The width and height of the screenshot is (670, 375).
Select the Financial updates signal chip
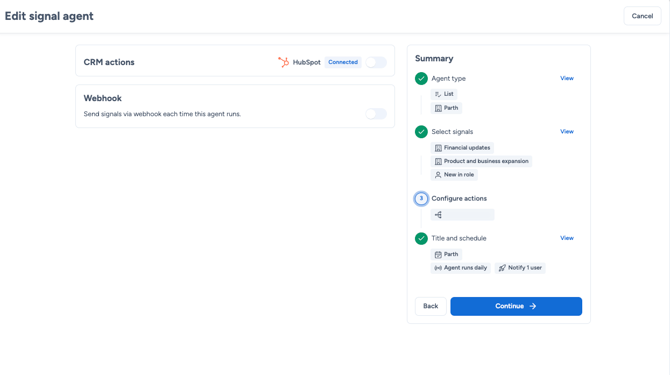pos(462,148)
